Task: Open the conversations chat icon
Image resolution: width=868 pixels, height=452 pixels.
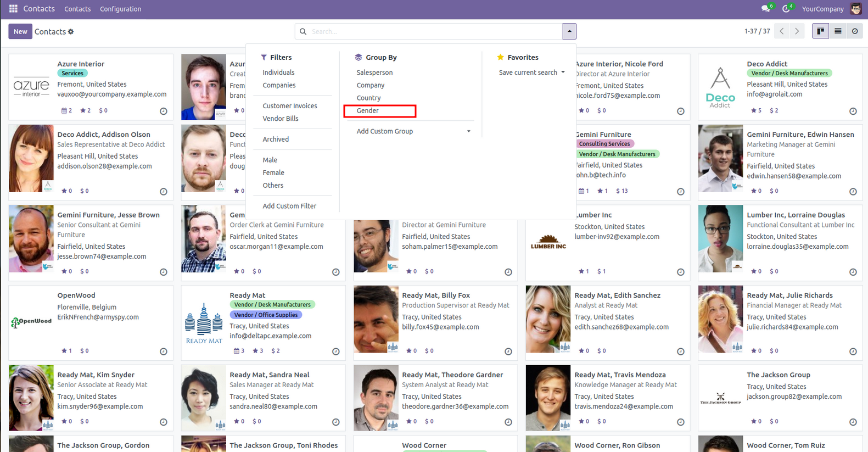Action: (765, 9)
